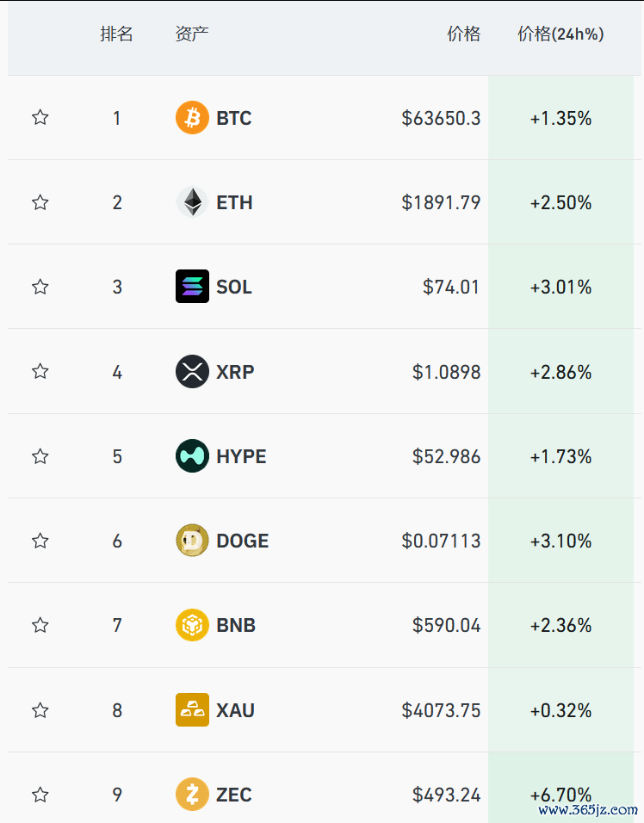Click the Solana SOL logo icon
The image size is (644, 823).
(192, 286)
